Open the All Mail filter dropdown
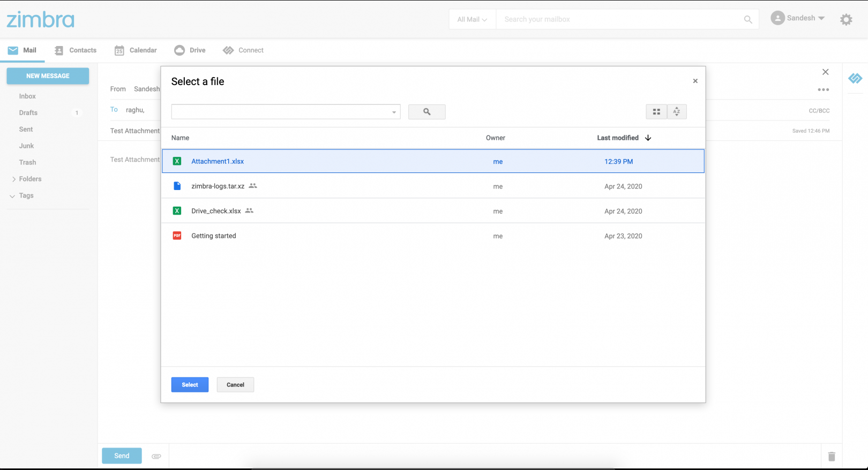Viewport: 868px width, 470px height. point(472,19)
